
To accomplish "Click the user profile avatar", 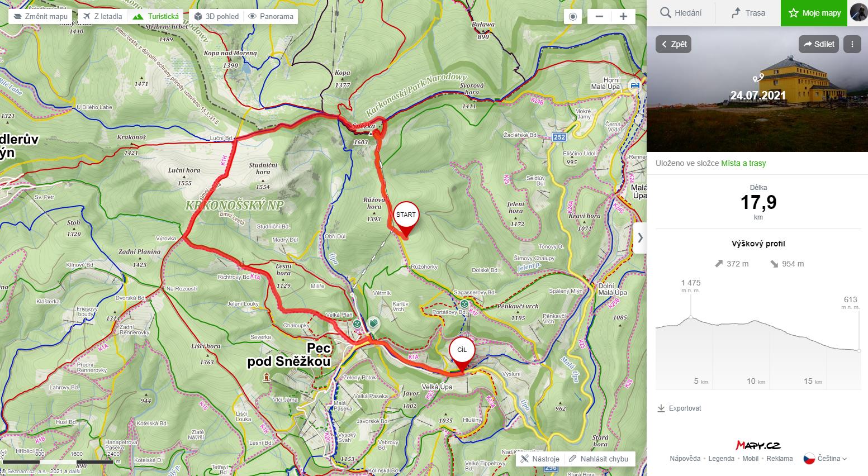I will pos(858,12).
